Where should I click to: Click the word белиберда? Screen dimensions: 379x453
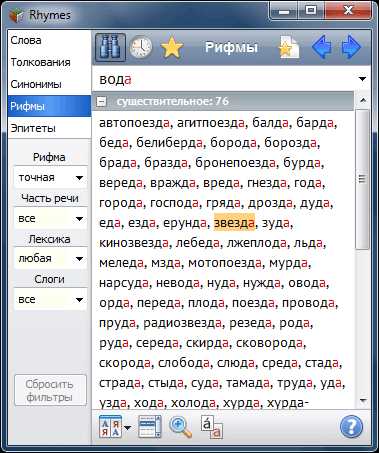tap(169, 143)
